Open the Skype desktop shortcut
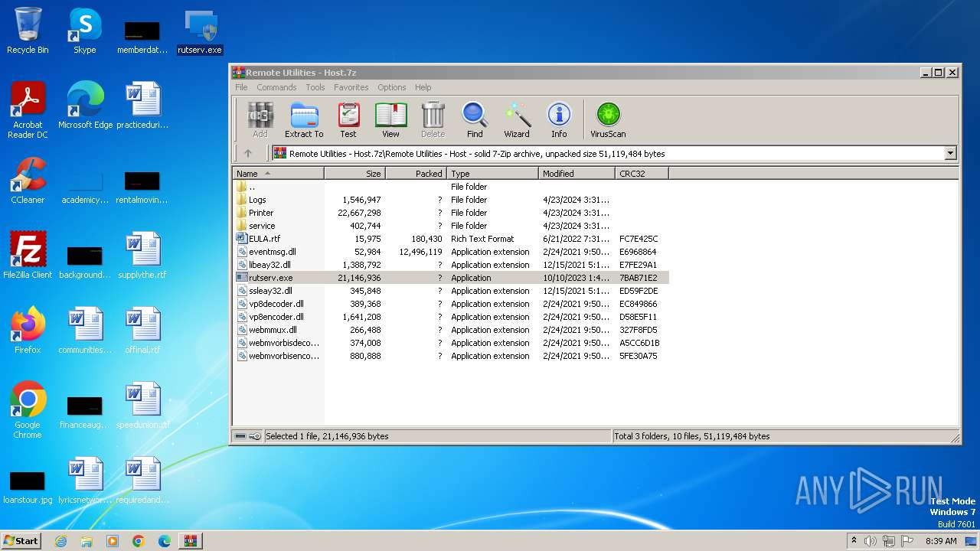Image resolution: width=980 pixels, height=551 pixels. [x=84, y=31]
